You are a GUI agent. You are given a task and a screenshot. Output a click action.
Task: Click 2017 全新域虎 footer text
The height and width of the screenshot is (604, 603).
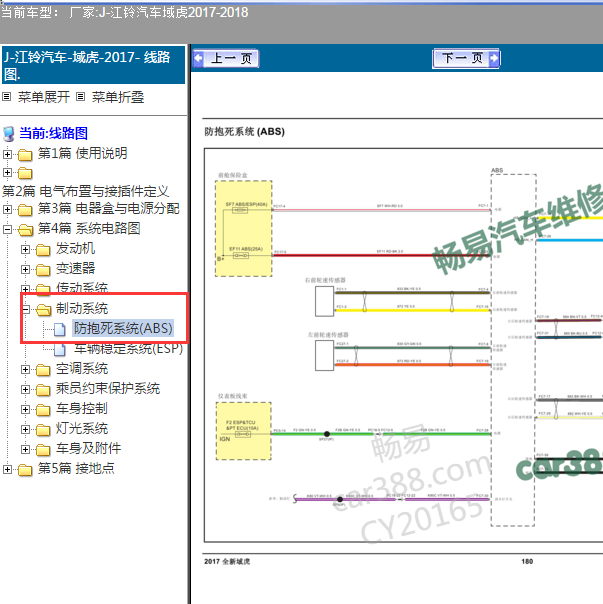click(227, 561)
